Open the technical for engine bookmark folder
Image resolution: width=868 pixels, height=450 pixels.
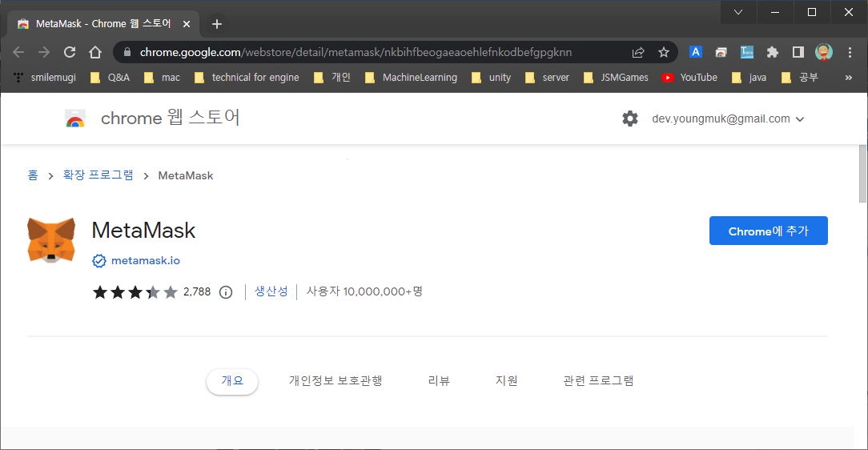click(x=247, y=78)
